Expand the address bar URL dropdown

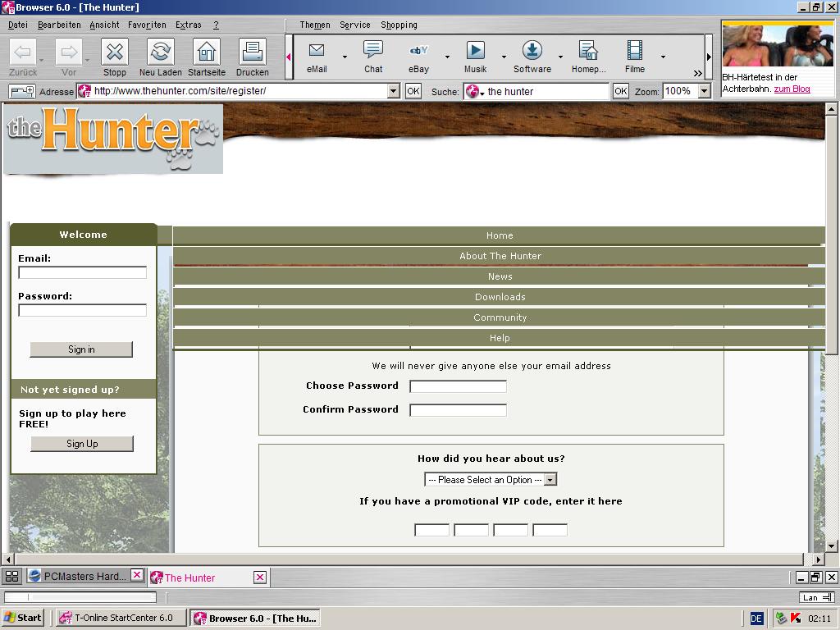[394, 91]
